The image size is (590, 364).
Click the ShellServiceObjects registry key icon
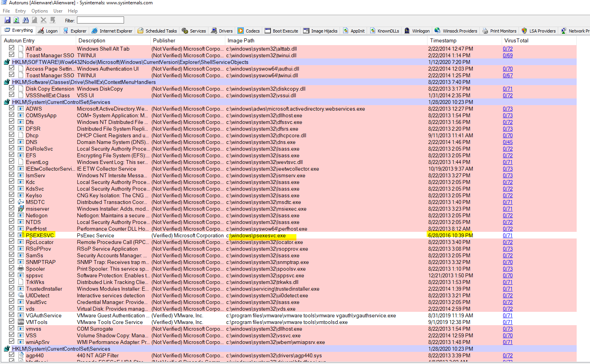(7, 62)
